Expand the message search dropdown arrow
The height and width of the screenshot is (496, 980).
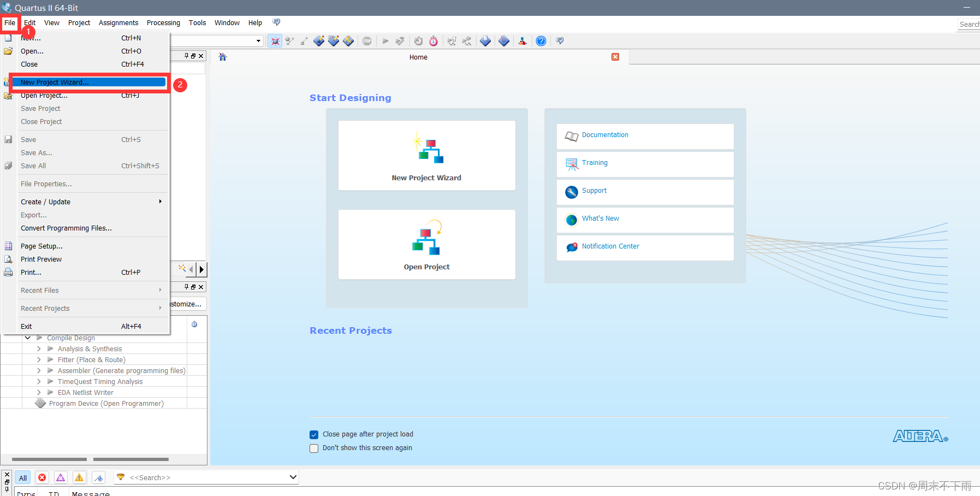293,477
